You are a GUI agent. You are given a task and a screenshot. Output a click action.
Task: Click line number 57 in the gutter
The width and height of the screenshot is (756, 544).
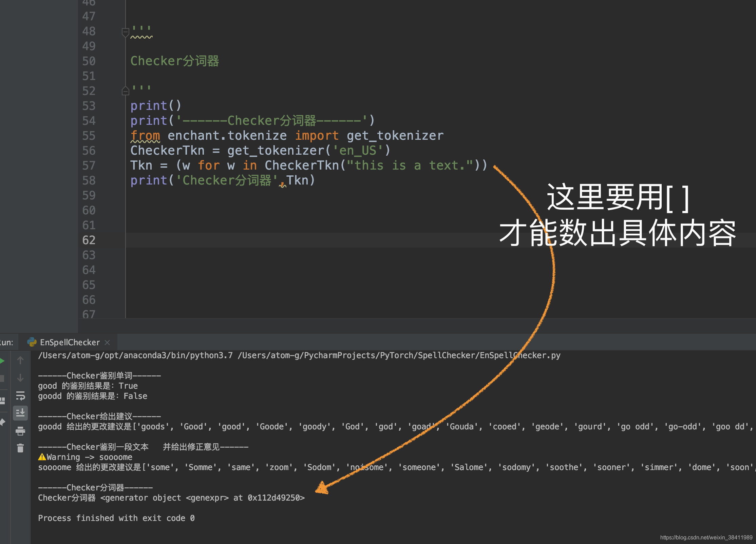coord(89,166)
